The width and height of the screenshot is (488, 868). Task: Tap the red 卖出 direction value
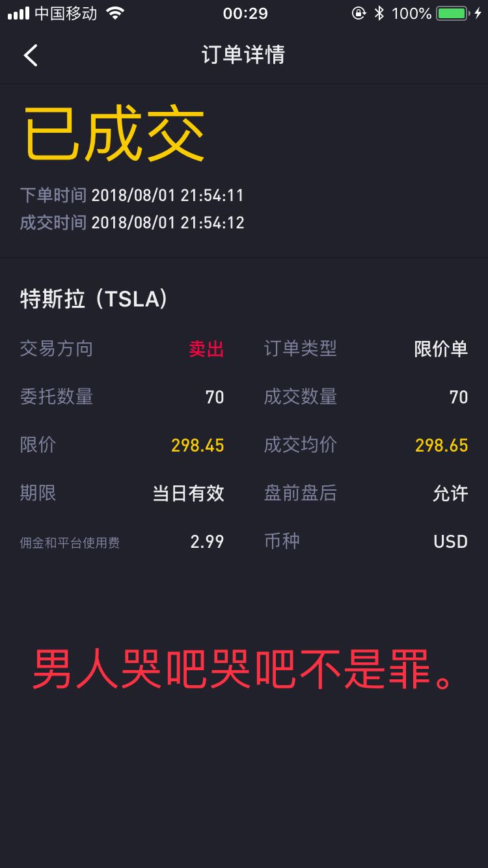(206, 349)
